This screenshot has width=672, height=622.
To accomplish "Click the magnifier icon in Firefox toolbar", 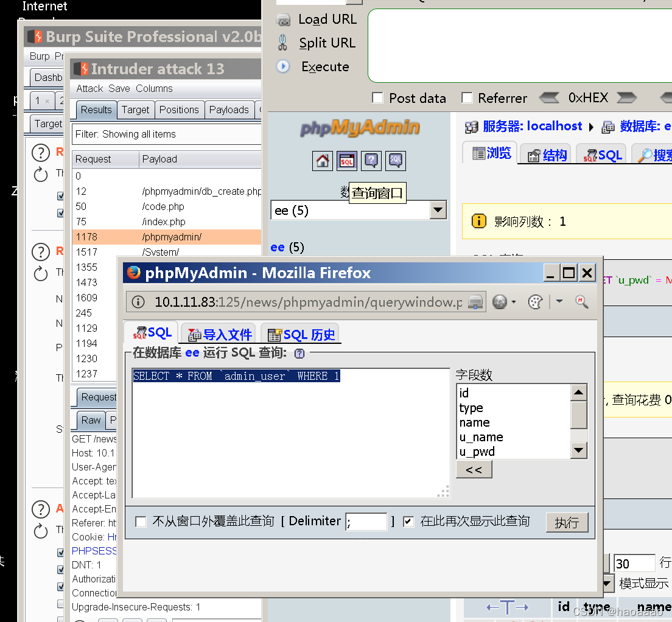I will pyautogui.click(x=581, y=302).
